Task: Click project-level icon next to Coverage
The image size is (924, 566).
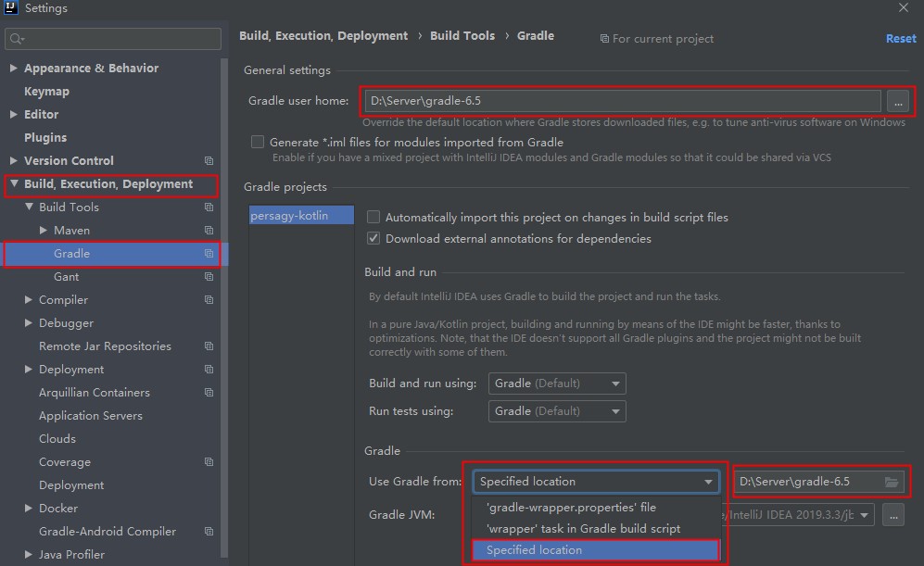Action: [209, 462]
